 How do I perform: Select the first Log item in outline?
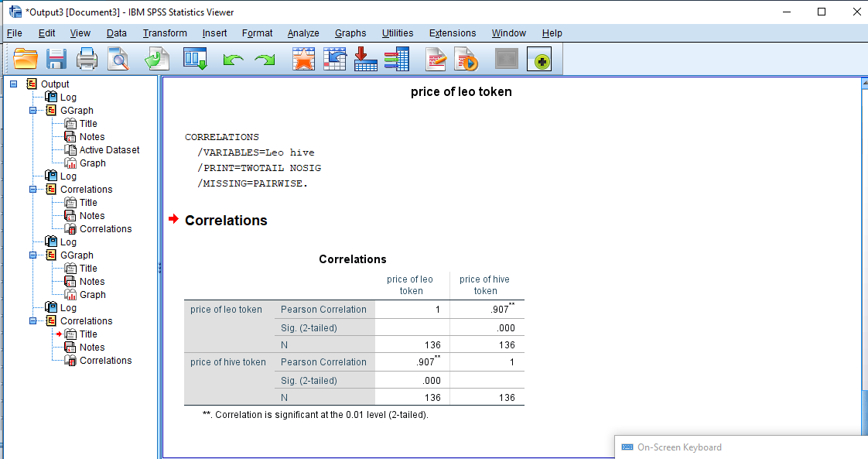coord(68,98)
